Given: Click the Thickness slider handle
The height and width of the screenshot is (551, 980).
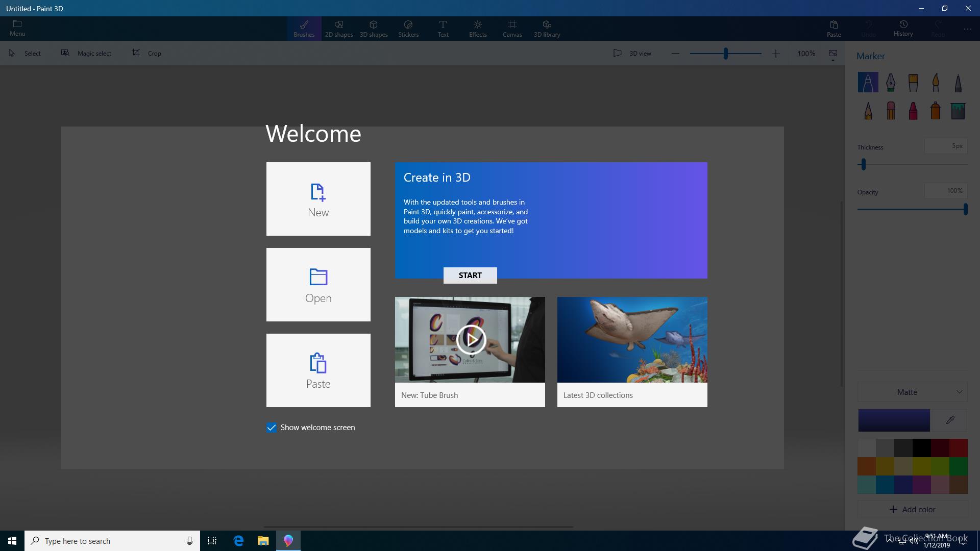Looking at the screenshot, I should coord(864,164).
